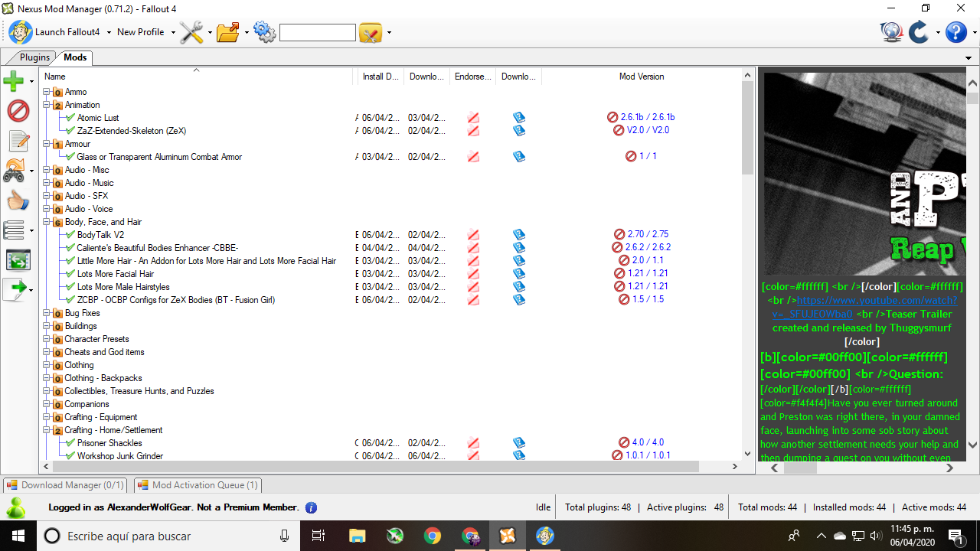Click the notepad-with-pencil edit icon
The height and width of the screenshot is (551, 980).
[18, 141]
